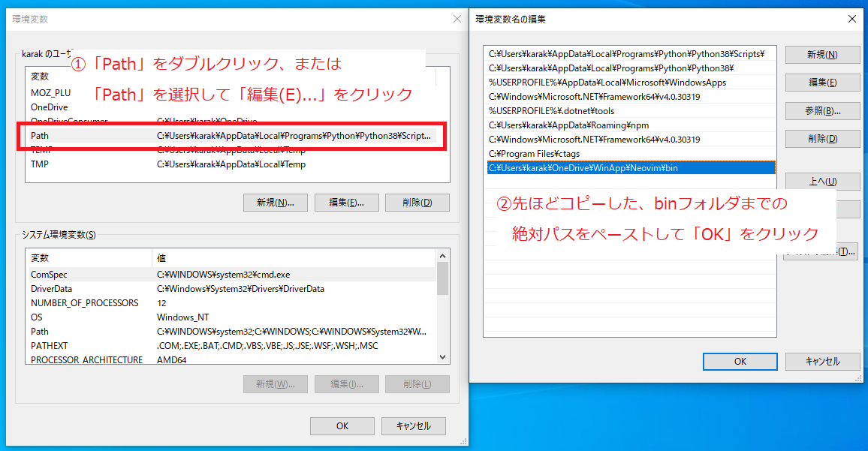Click OK in the path edit dialog
The height and width of the screenshot is (451, 868).
coord(740,361)
